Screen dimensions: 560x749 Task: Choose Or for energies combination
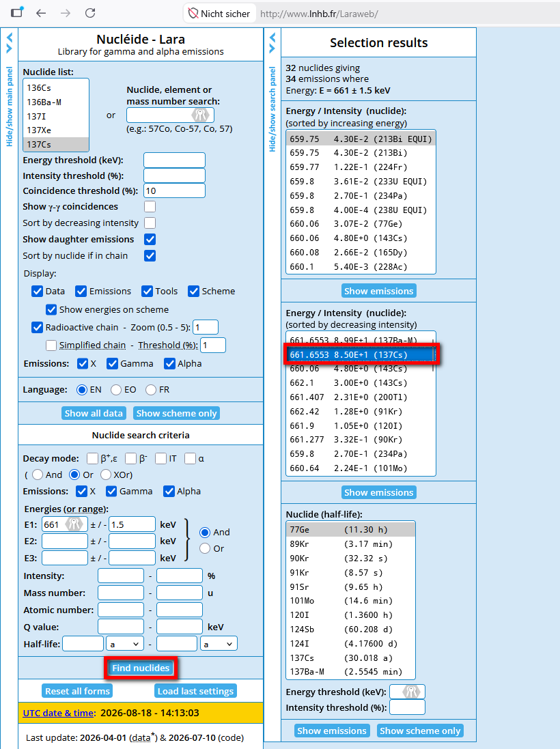(x=205, y=548)
